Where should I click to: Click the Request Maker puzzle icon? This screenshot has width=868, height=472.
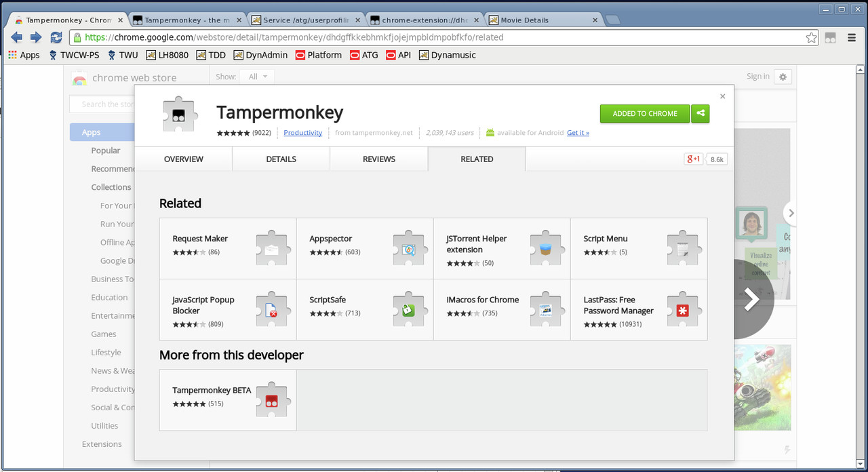tap(274, 248)
